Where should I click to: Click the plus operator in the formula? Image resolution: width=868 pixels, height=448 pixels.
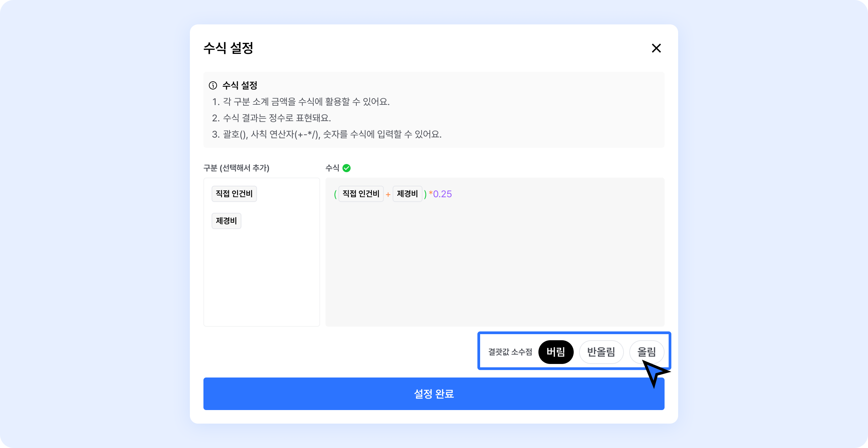[x=388, y=195]
